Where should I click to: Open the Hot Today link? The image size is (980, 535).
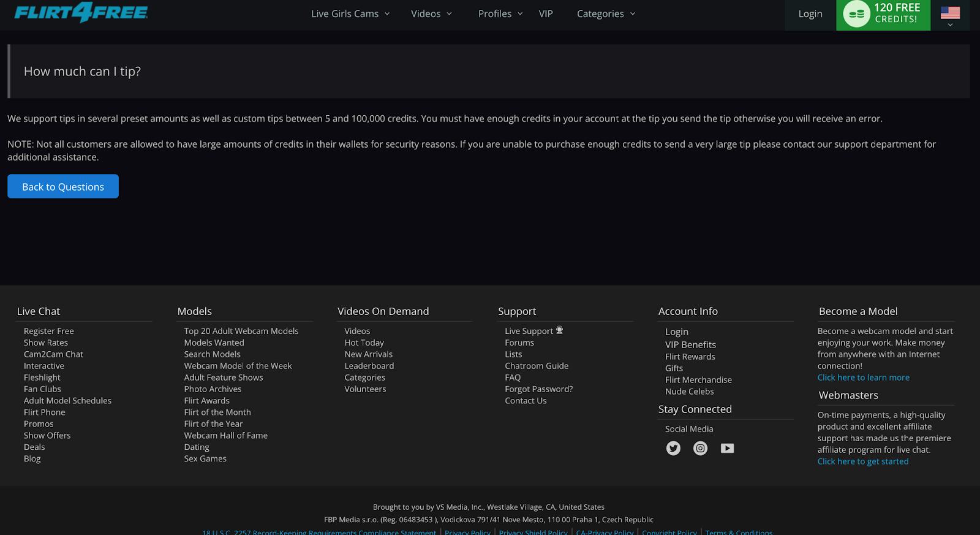364,343
